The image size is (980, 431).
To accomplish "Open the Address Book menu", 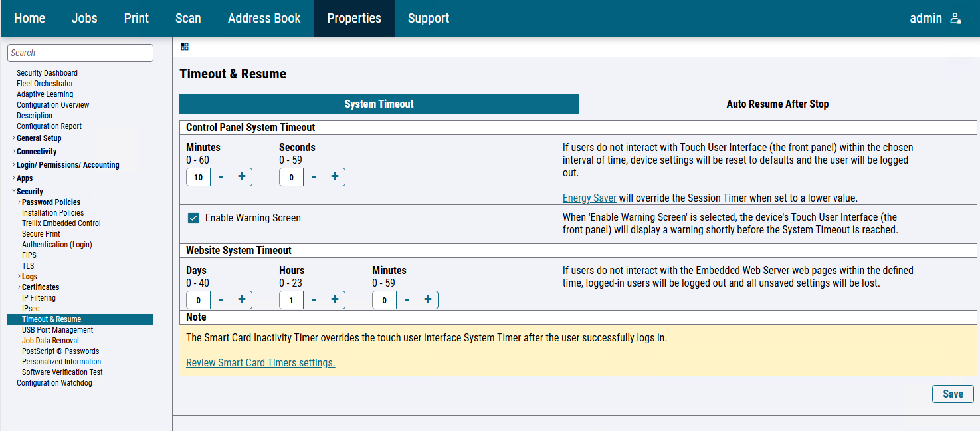I will click(x=264, y=19).
